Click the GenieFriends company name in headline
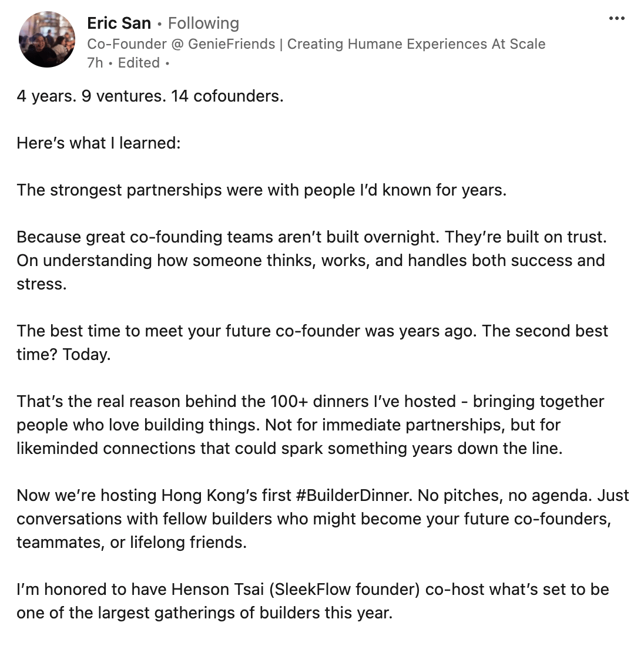This screenshot has width=644, height=646. pos(232,43)
